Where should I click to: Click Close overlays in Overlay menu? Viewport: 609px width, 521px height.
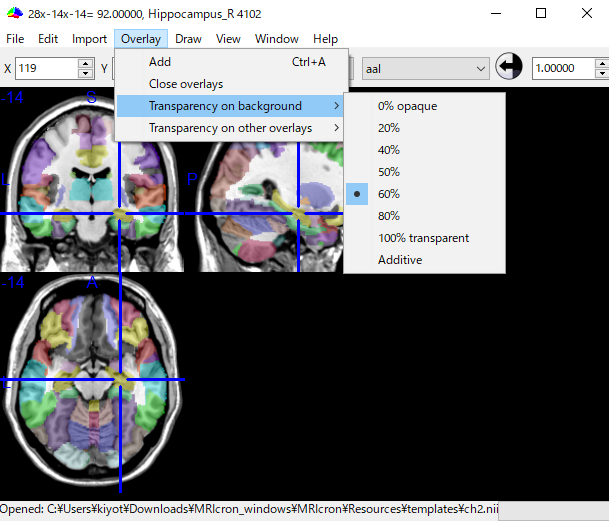tap(186, 84)
